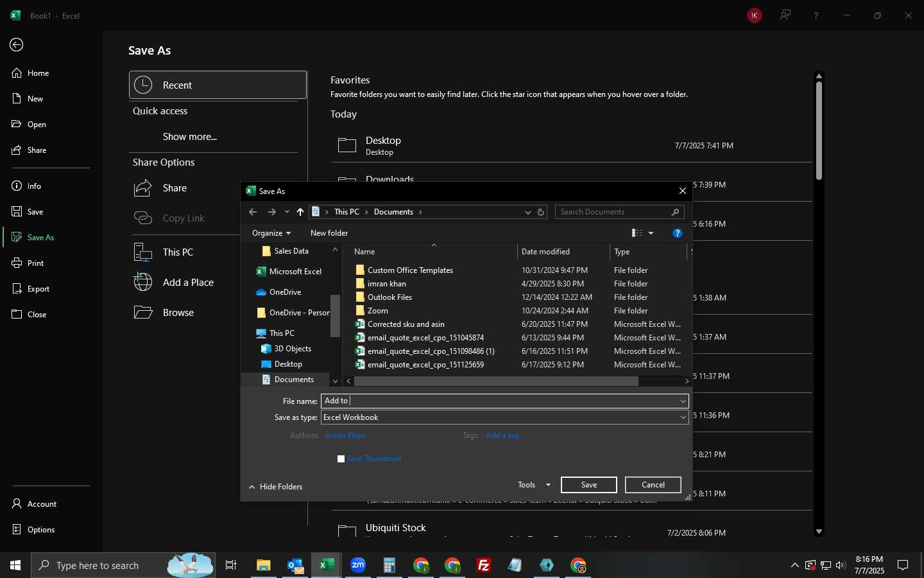Refresh the Documents folder listing
Image resolution: width=924 pixels, height=578 pixels.
(541, 212)
